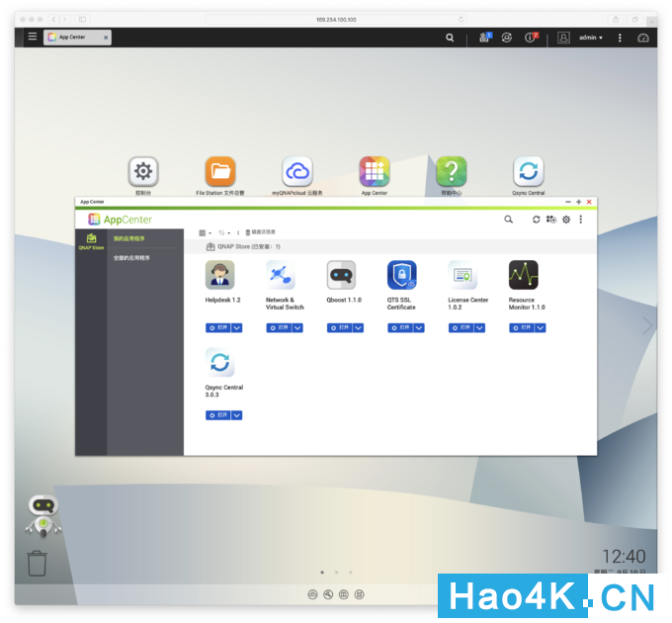The height and width of the screenshot is (623, 672).
Task: Click the browser address bar
Action: [336, 20]
